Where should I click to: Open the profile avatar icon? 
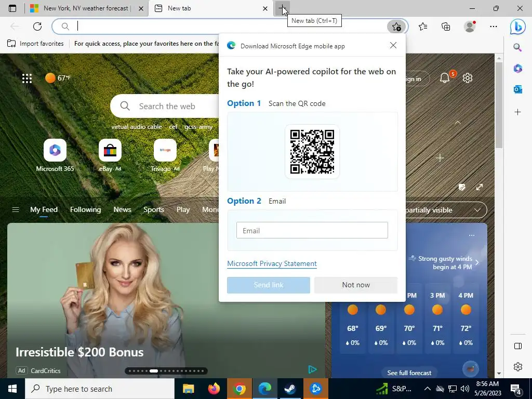[470, 26]
